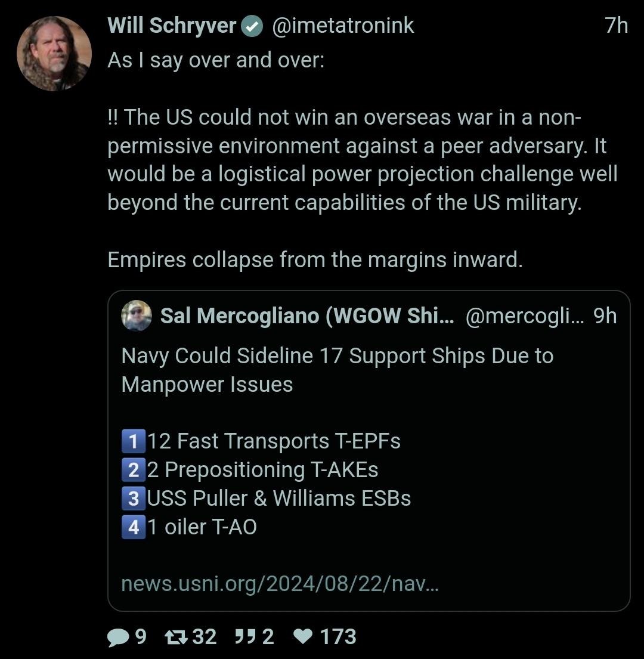Open the Sal Mercogliano quoted author name

click(306, 316)
